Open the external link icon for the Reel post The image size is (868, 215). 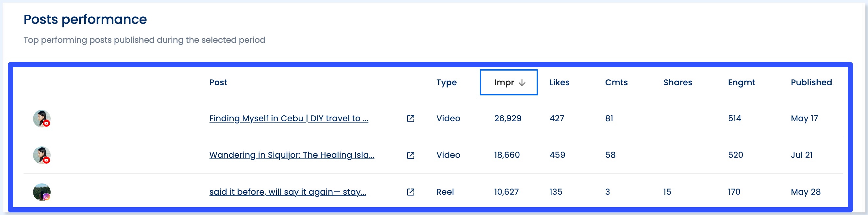coord(410,192)
